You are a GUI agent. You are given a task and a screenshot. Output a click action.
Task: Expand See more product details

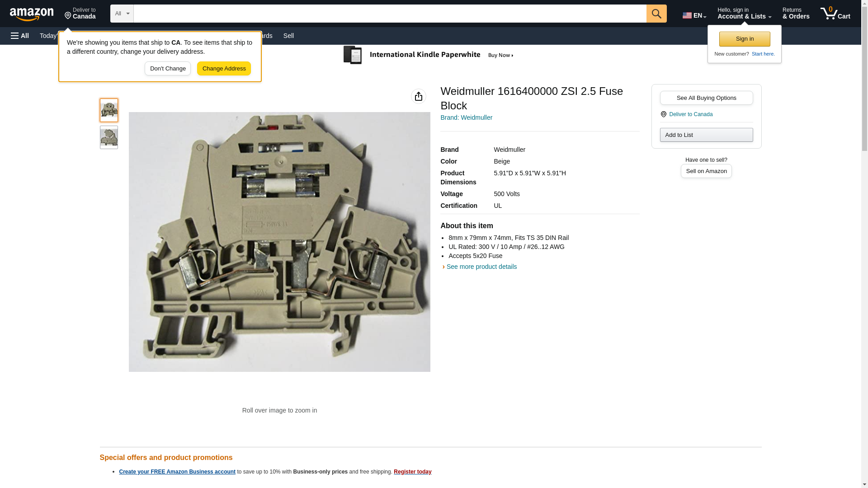tap(481, 267)
